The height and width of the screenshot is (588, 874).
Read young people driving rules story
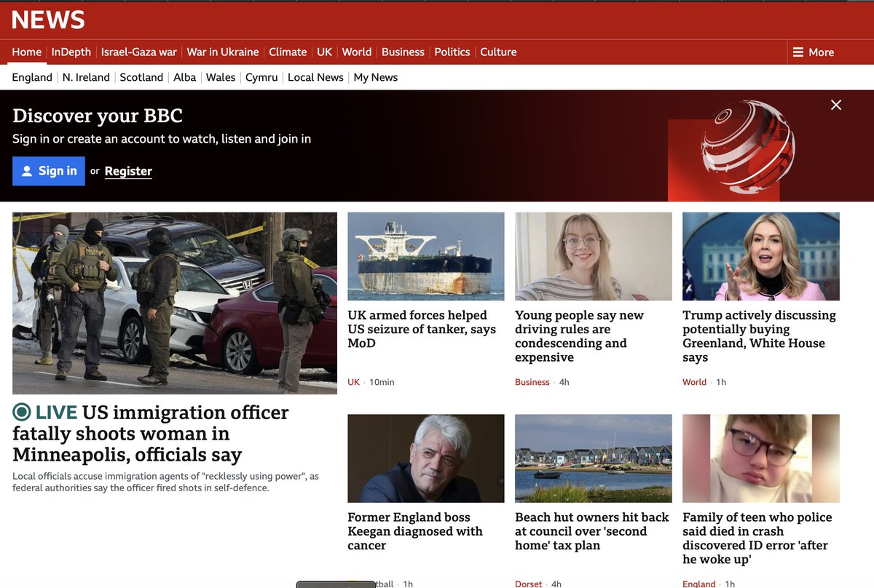[x=580, y=336]
